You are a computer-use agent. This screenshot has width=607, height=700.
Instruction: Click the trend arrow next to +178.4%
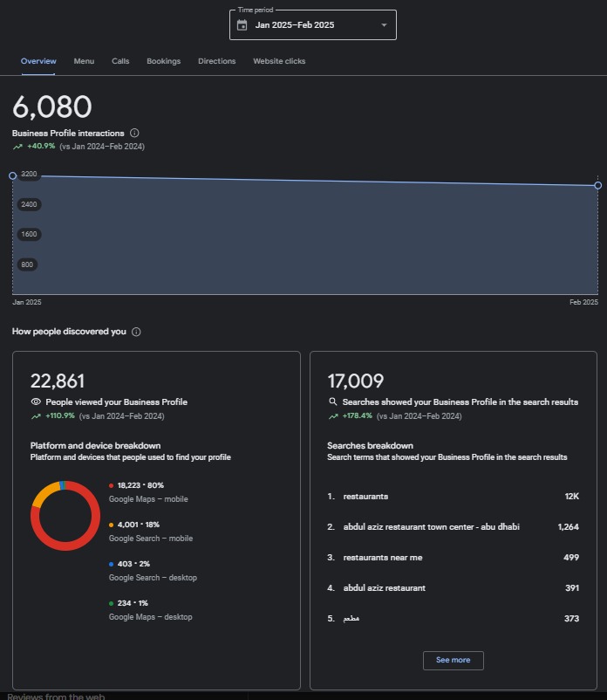(332, 416)
